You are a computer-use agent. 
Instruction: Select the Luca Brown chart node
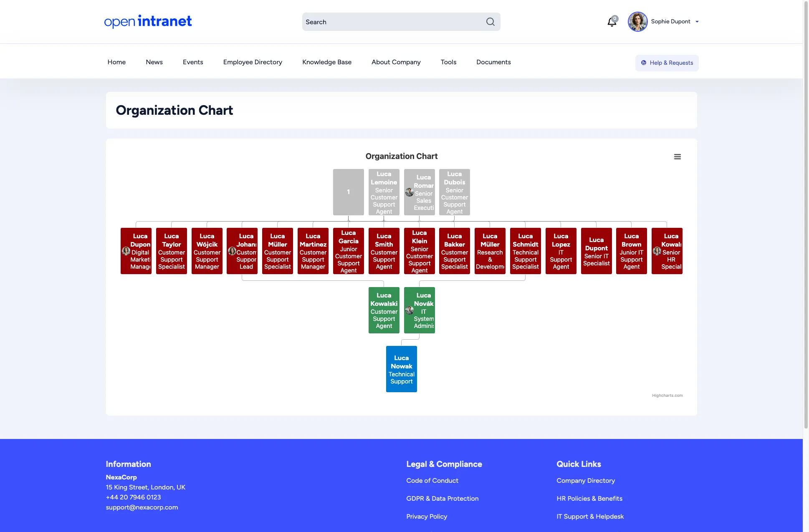click(631, 251)
